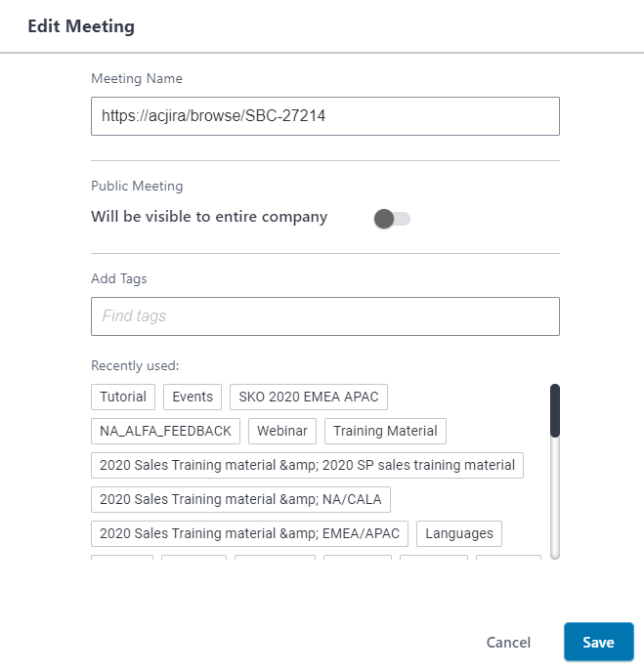Image resolution: width=644 pixels, height=671 pixels.
Task: Pick the Webinar tag
Action: 282,431
